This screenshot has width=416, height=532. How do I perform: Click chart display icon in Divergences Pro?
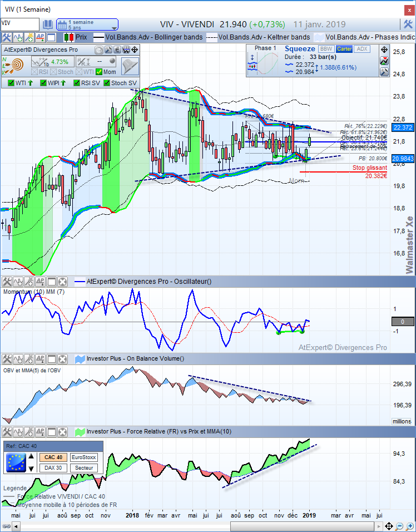click(x=126, y=50)
